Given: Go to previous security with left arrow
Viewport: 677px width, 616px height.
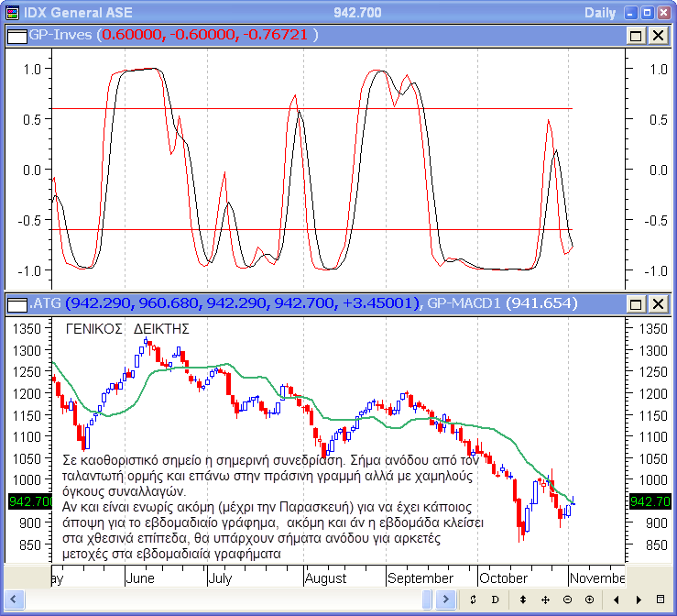Looking at the screenshot, I should click(615, 599).
